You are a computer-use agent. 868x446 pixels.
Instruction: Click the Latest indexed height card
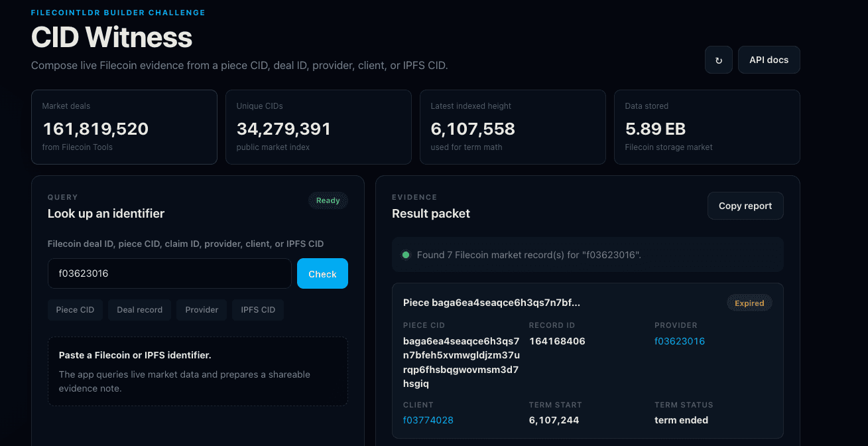513,127
